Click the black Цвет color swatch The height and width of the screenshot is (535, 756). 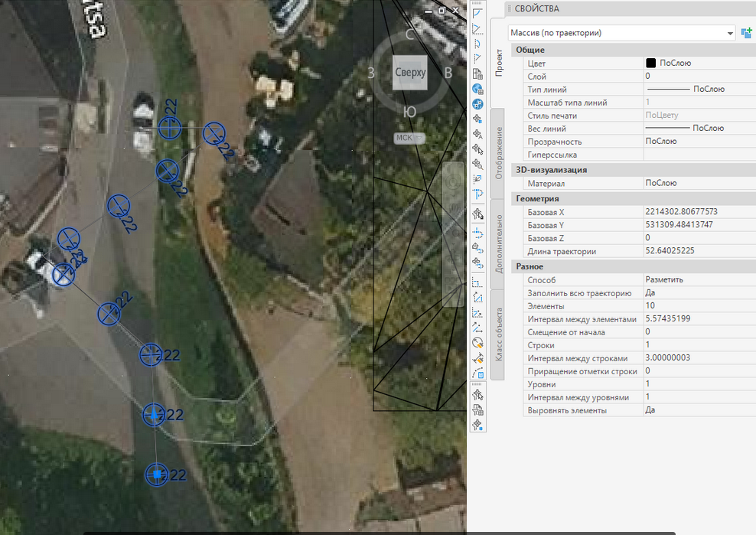(651, 64)
